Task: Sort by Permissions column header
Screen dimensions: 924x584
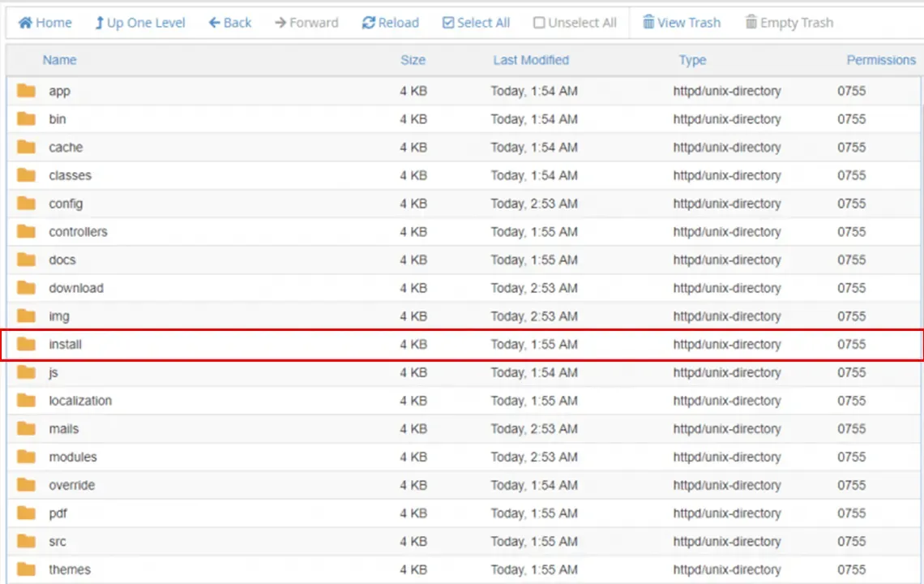Action: tap(881, 60)
